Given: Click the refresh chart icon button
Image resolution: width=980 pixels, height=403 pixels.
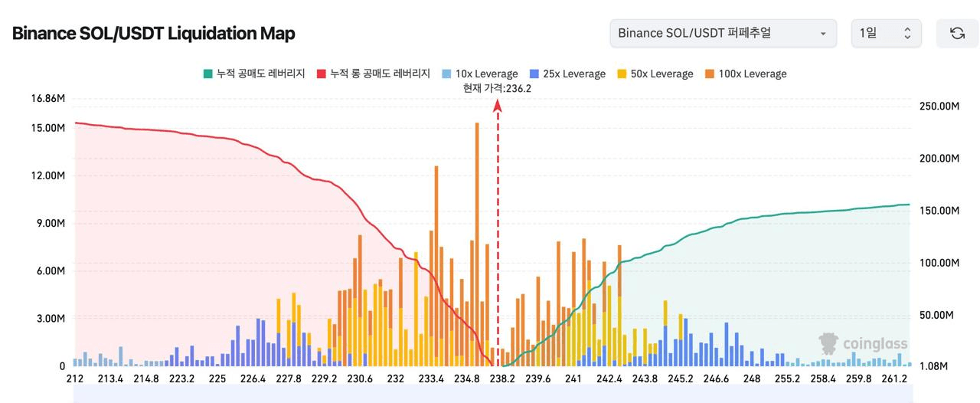Looking at the screenshot, I should pyautogui.click(x=957, y=34).
